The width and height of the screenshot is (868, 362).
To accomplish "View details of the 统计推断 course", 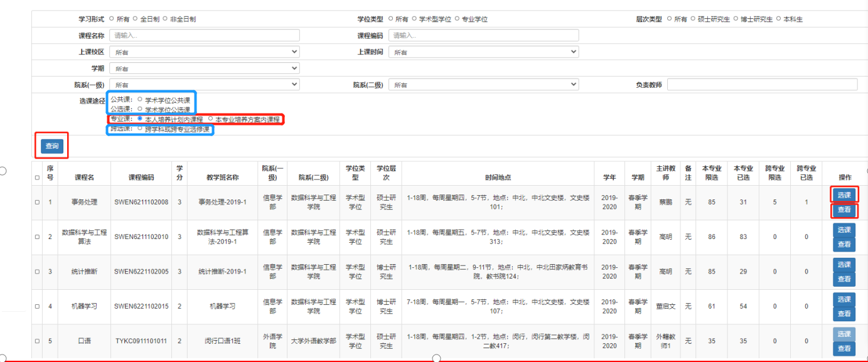I will (844, 279).
